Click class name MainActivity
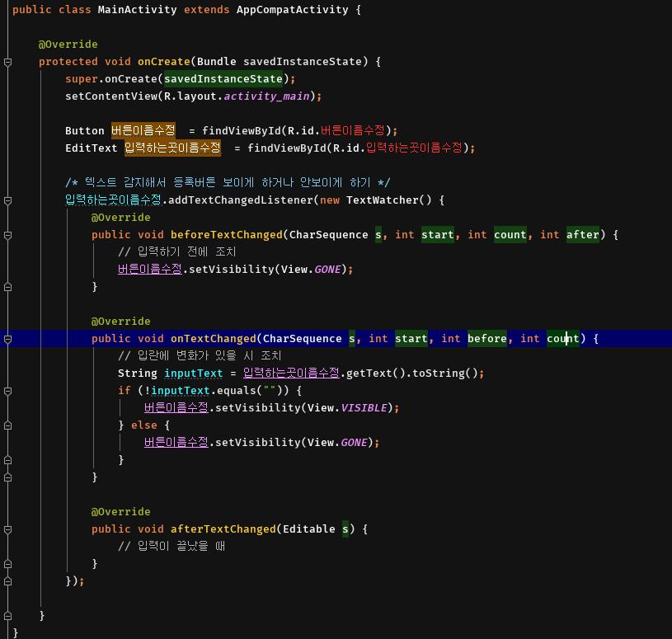672x639 pixels. [x=137, y=10]
